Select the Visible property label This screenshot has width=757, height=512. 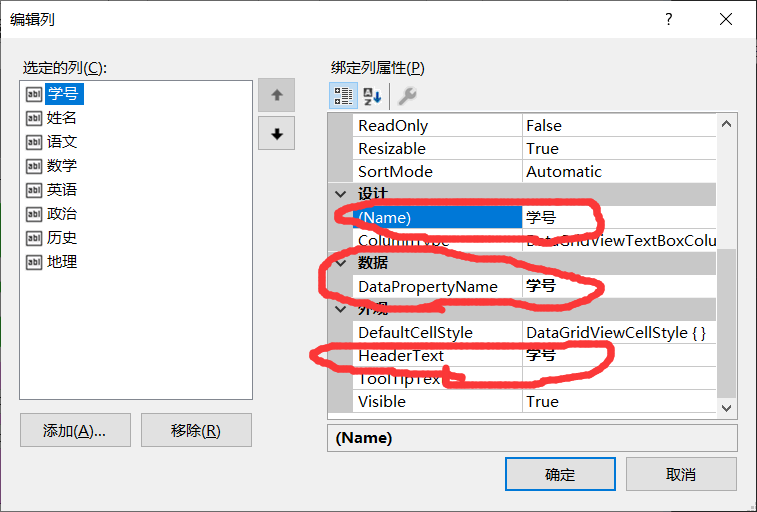click(x=437, y=401)
